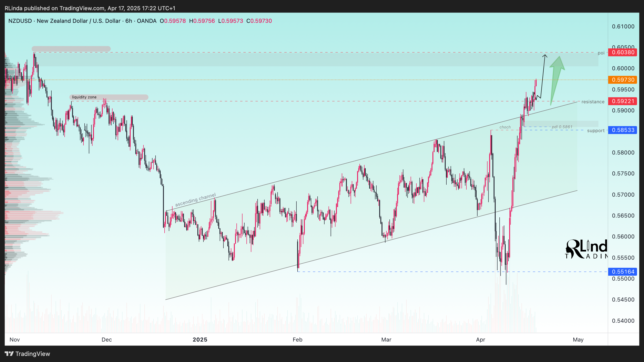Click the 'Nov' label on time axis

click(14, 339)
